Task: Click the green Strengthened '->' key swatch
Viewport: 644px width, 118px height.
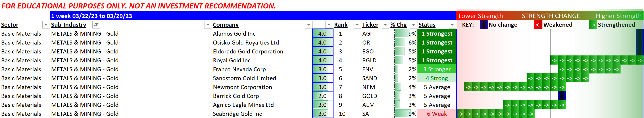Action: 593,25
